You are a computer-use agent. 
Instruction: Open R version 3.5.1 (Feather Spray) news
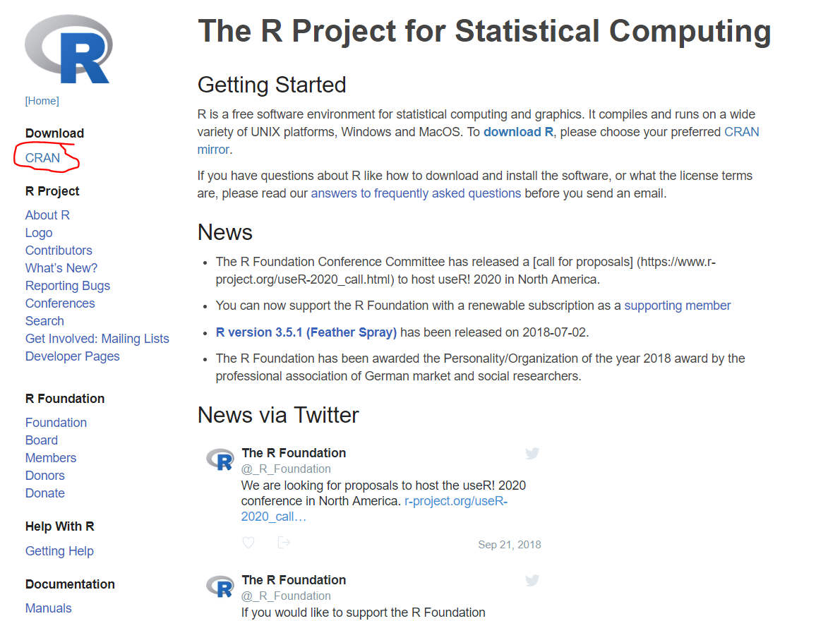[x=306, y=332]
